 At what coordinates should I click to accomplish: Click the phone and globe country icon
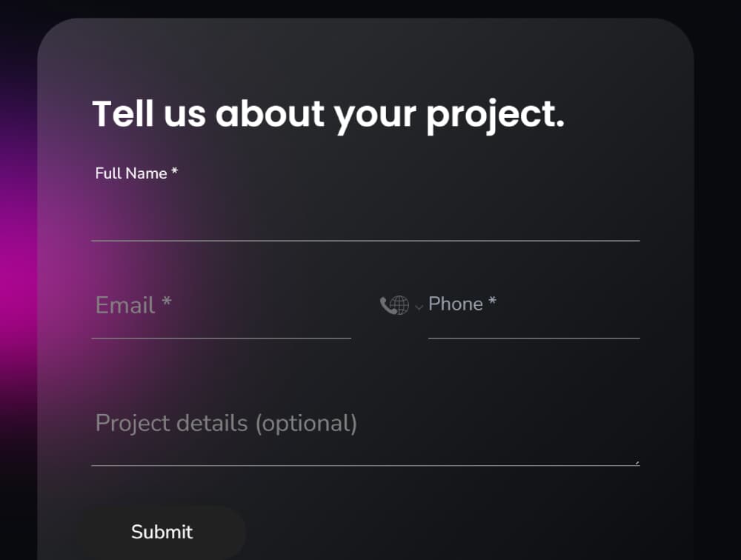tap(394, 305)
